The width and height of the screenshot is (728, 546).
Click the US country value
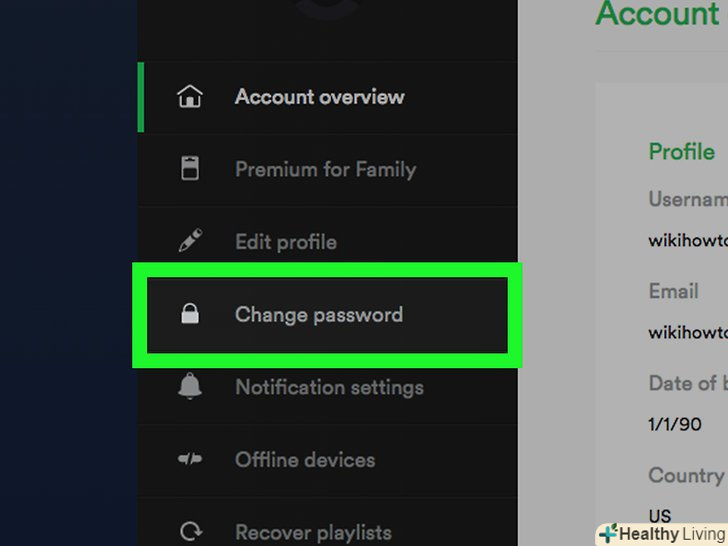tap(659, 515)
